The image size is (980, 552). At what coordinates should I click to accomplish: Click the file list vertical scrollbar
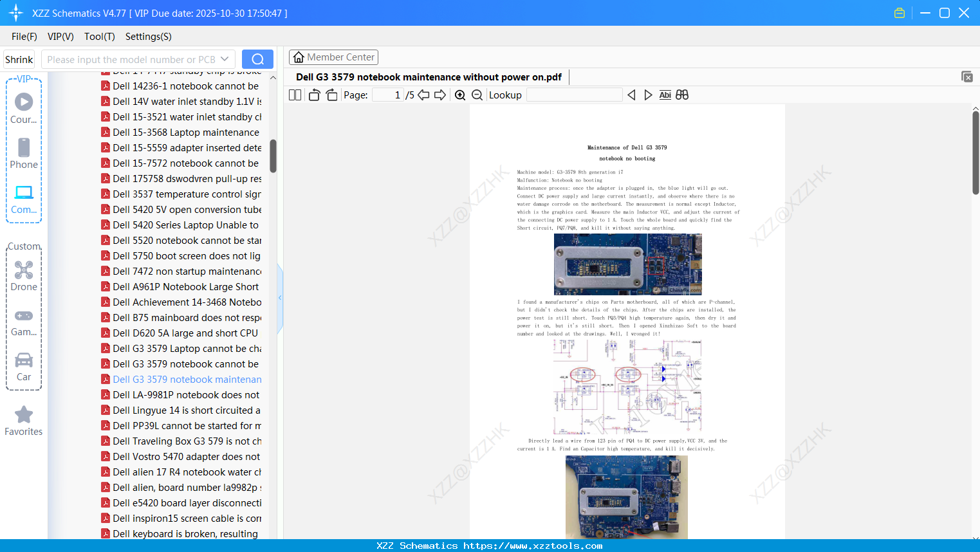click(273, 156)
